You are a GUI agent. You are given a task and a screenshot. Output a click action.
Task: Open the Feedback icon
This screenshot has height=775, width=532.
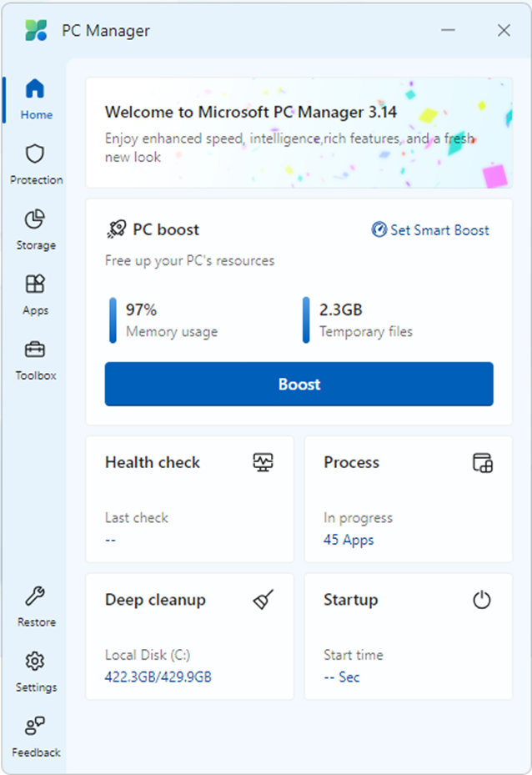pyautogui.click(x=35, y=726)
